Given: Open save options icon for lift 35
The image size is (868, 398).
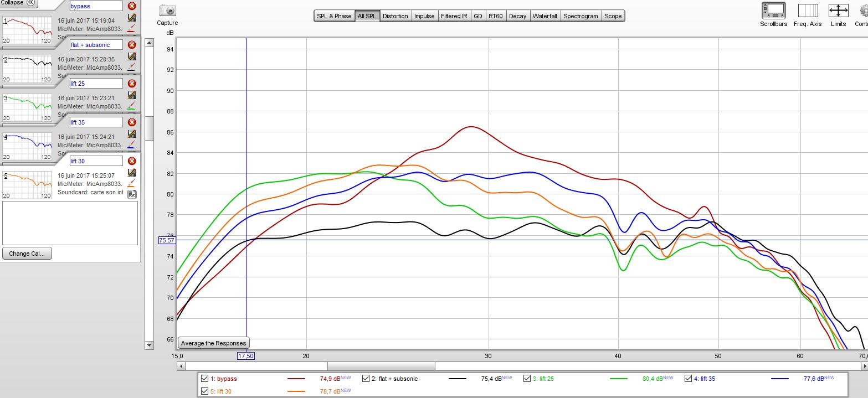Looking at the screenshot, I should (x=132, y=134).
